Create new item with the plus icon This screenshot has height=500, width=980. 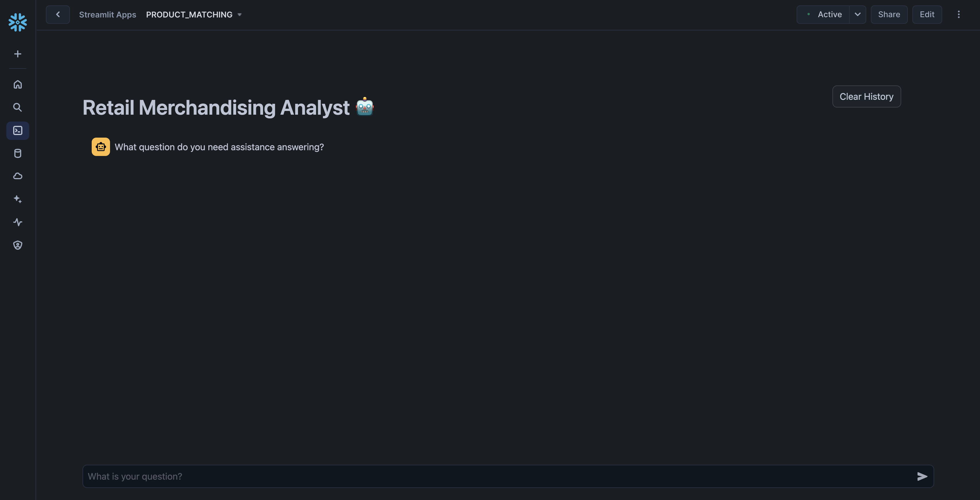tap(17, 54)
